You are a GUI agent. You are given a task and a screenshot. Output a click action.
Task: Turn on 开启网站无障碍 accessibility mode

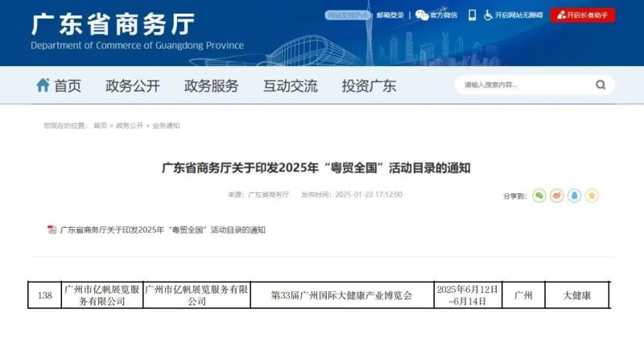tap(519, 15)
